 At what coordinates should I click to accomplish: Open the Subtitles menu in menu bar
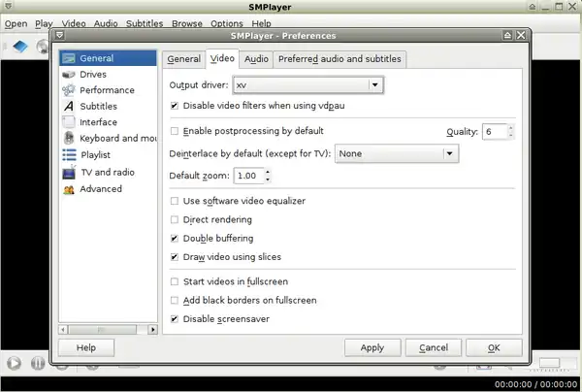145,22
